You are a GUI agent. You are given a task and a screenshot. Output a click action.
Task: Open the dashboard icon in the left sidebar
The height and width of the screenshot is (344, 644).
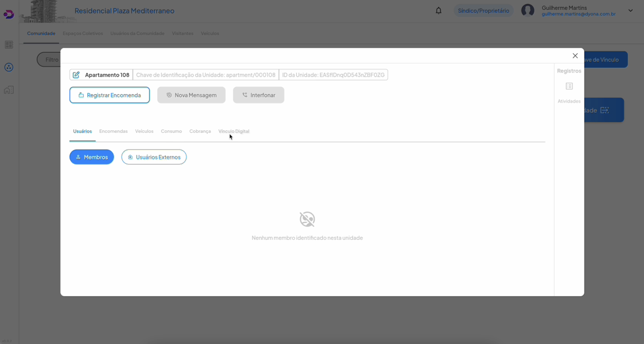pyautogui.click(x=9, y=45)
